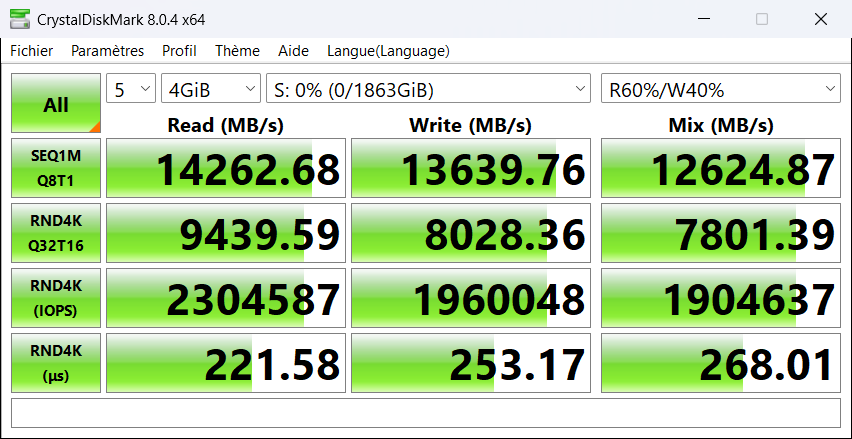
Task: Open the Profil menu
Action: pyautogui.click(x=179, y=51)
